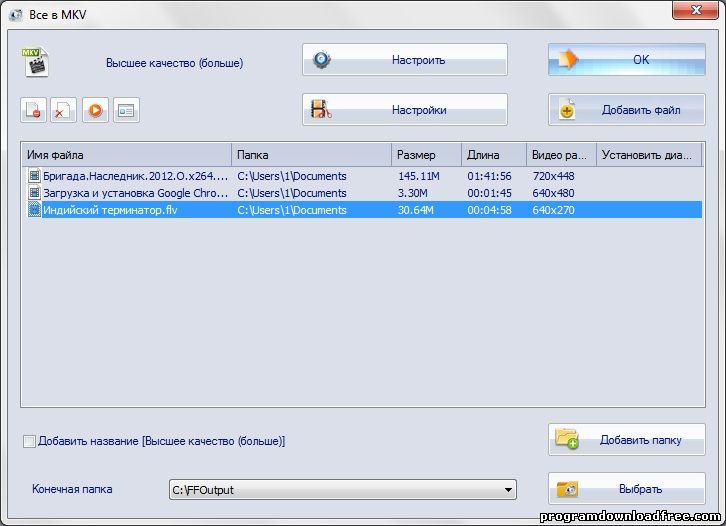The height and width of the screenshot is (526, 726).
Task: Open the Настройки clip options button
Action: point(405,110)
